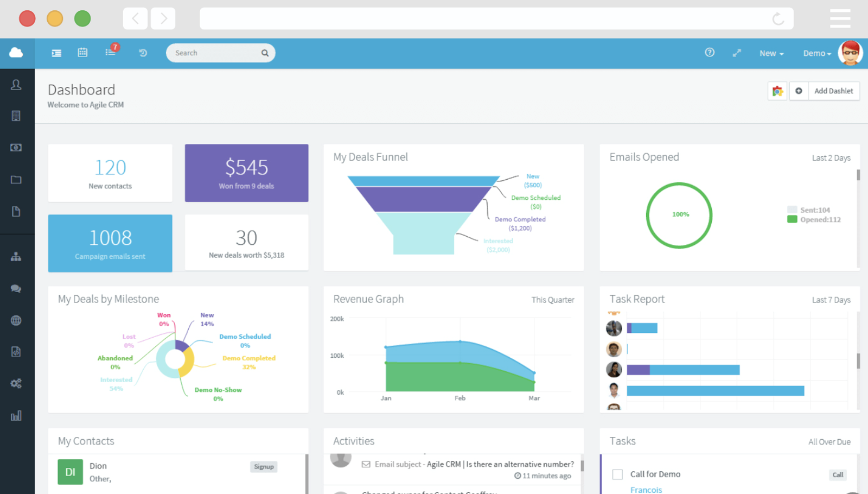Screen dimensions: 868x494
Task: Open the Deals money icon
Action: click(x=16, y=147)
